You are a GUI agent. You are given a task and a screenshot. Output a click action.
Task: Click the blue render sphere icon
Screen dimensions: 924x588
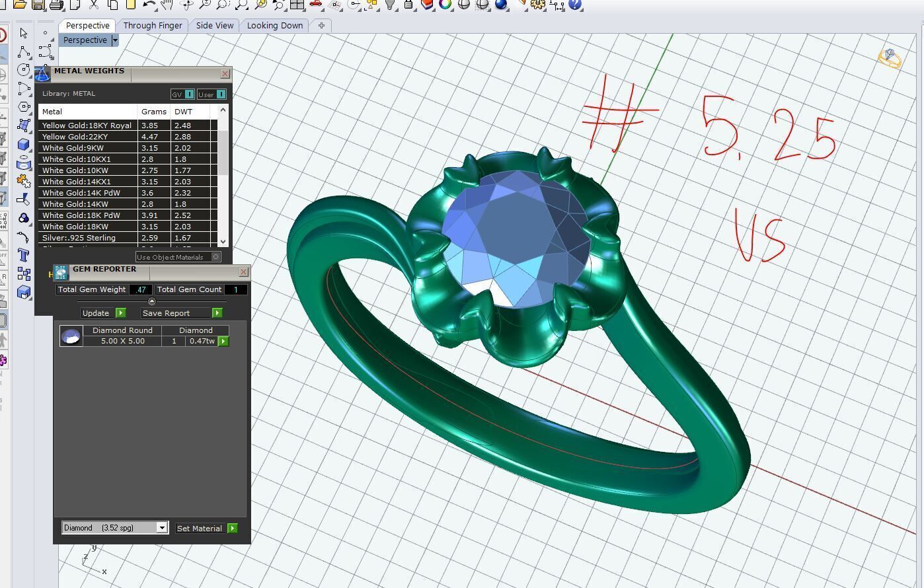[501, 5]
